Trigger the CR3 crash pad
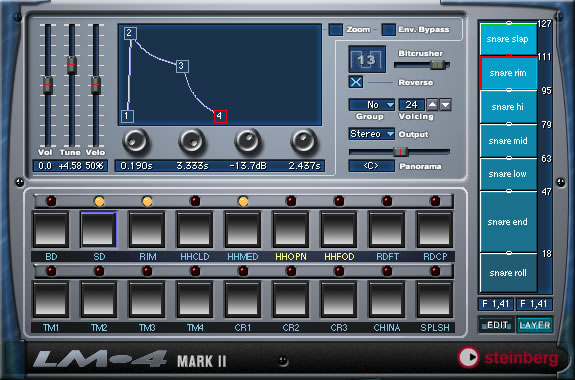The image size is (575, 380). [x=339, y=299]
